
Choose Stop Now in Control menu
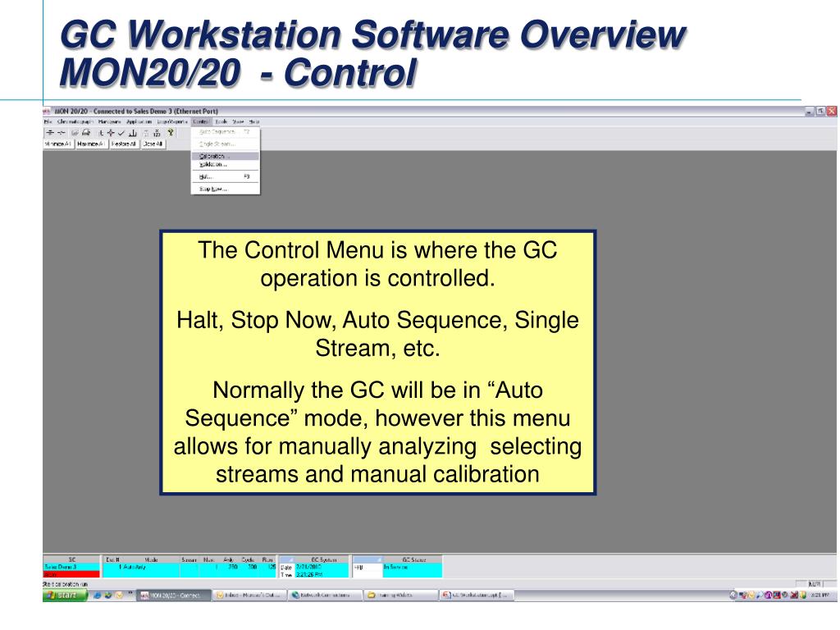click(x=225, y=189)
